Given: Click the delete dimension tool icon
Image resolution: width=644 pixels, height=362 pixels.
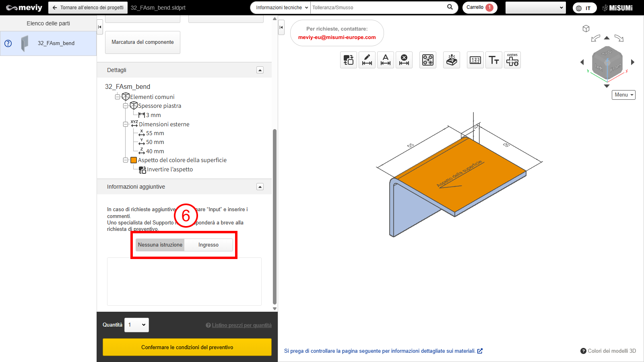Looking at the screenshot, I should 404,60.
